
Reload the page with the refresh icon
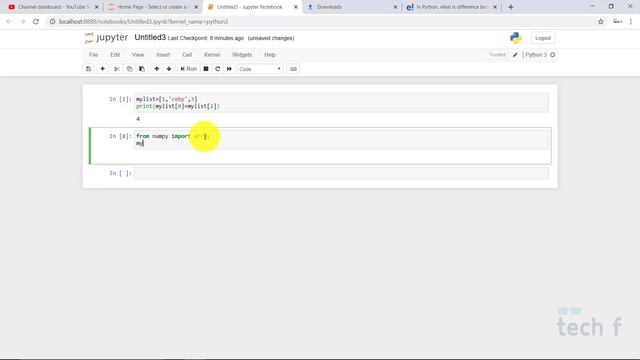click(x=36, y=22)
